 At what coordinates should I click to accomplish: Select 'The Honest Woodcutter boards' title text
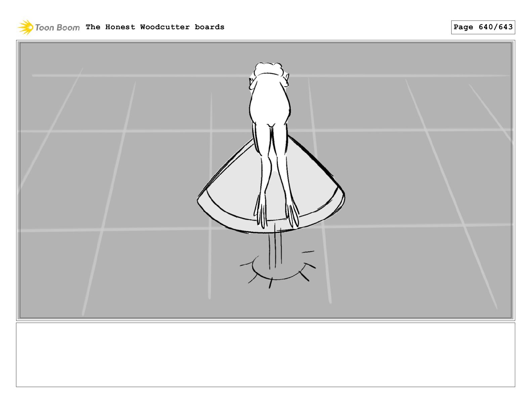[155, 27]
